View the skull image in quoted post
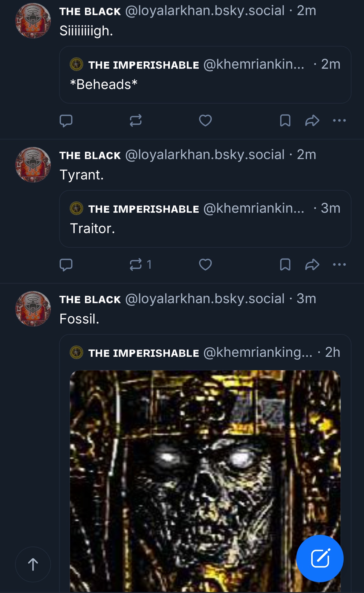364x593 pixels. tap(205, 480)
